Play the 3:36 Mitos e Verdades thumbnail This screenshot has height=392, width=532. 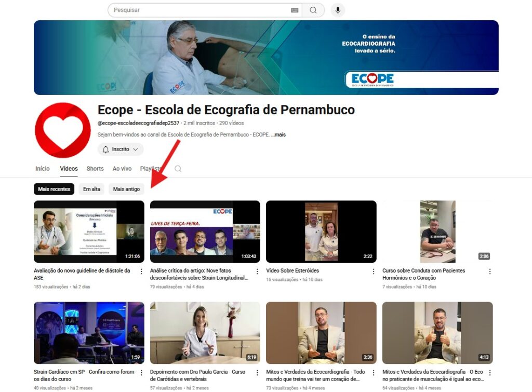321,333
